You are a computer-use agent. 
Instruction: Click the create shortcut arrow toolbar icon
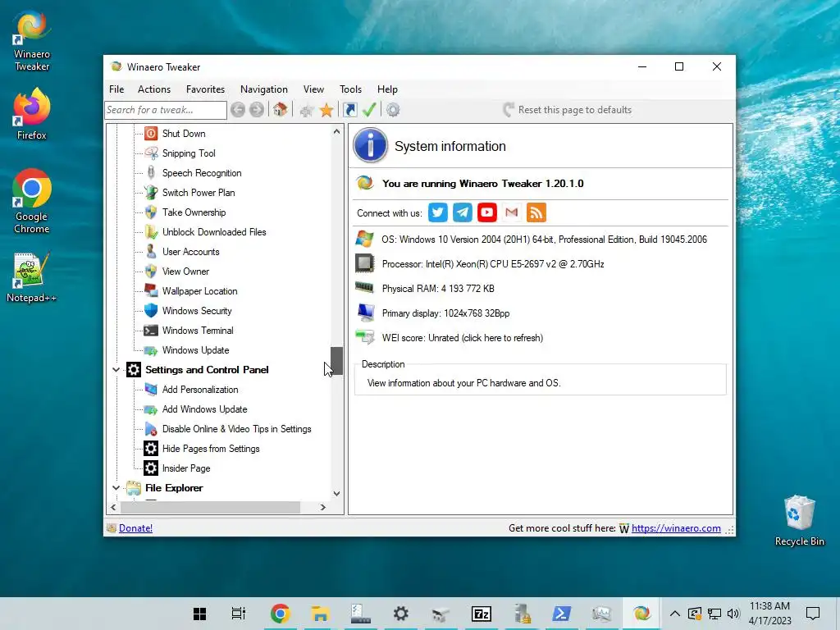click(x=349, y=110)
